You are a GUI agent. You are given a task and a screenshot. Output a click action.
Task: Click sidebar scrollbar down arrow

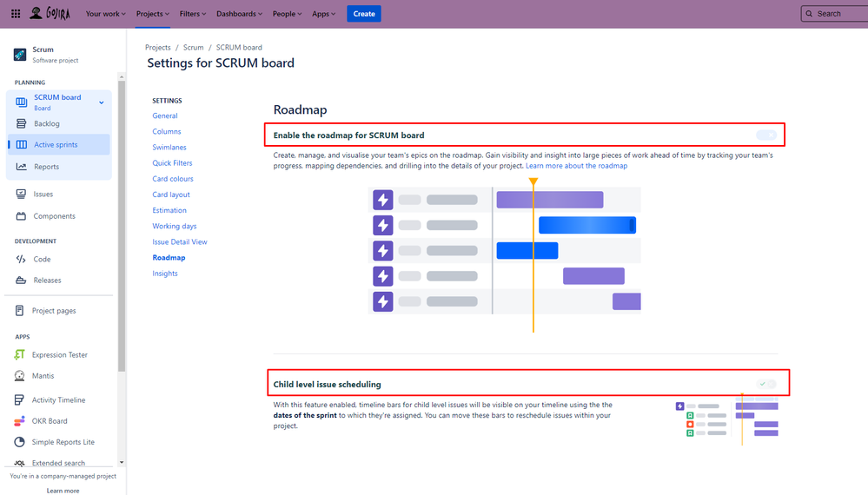pyautogui.click(x=122, y=462)
